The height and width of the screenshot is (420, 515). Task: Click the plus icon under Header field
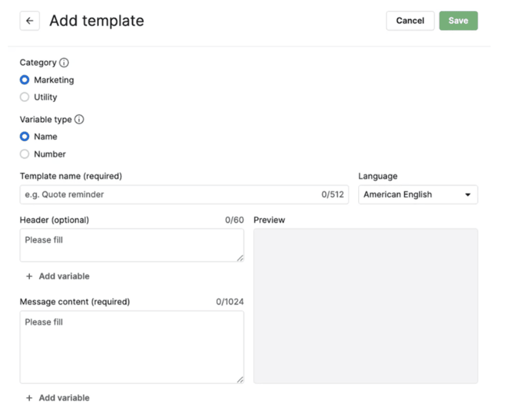[x=29, y=276]
